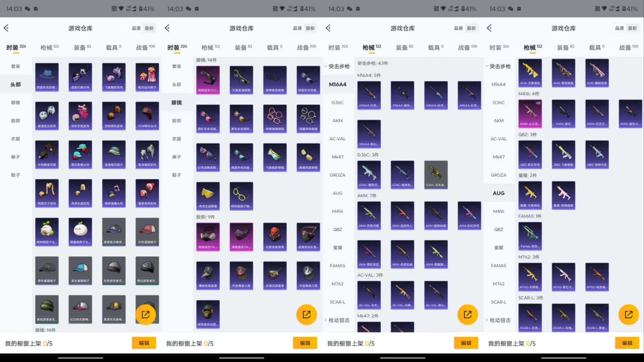
Task: Switch to 战备 tab on the AUG screen
Action: click(629, 47)
